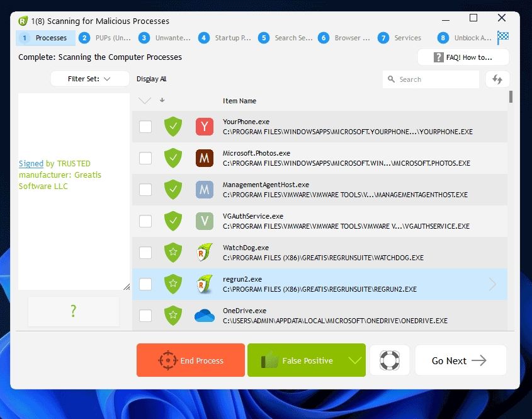
Task: Tick the checkbox for regrun2.exe
Action: pos(145,284)
